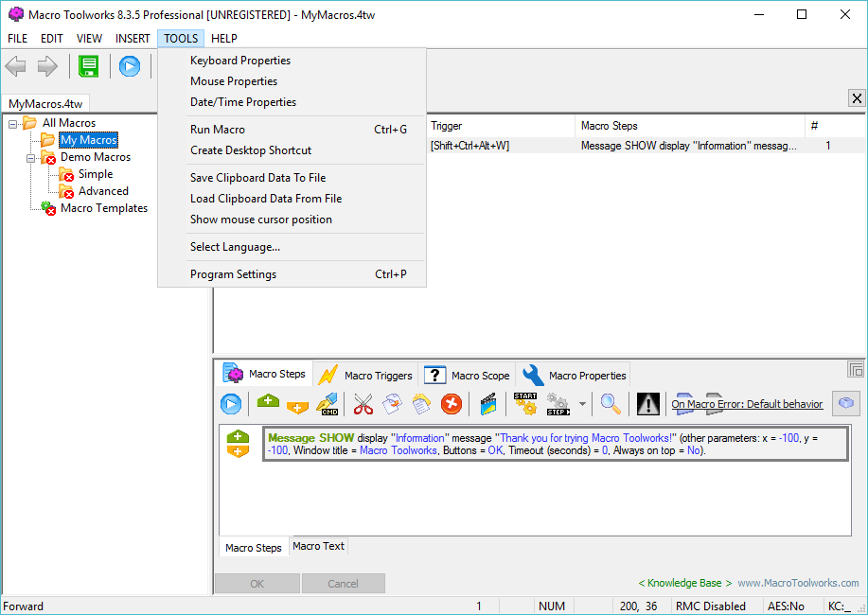This screenshot has height=615, width=868.
Task: Click the Trigger column header
Action: coord(501,126)
